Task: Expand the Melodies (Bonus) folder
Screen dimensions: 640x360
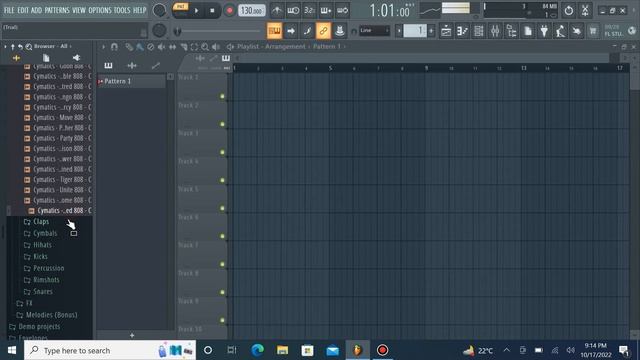Action: [x=51, y=315]
